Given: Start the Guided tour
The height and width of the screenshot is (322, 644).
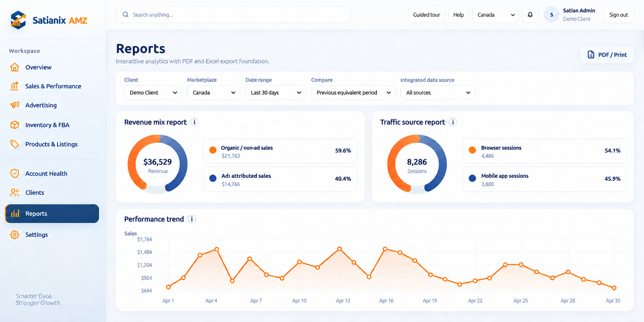Looking at the screenshot, I should 427,15.
